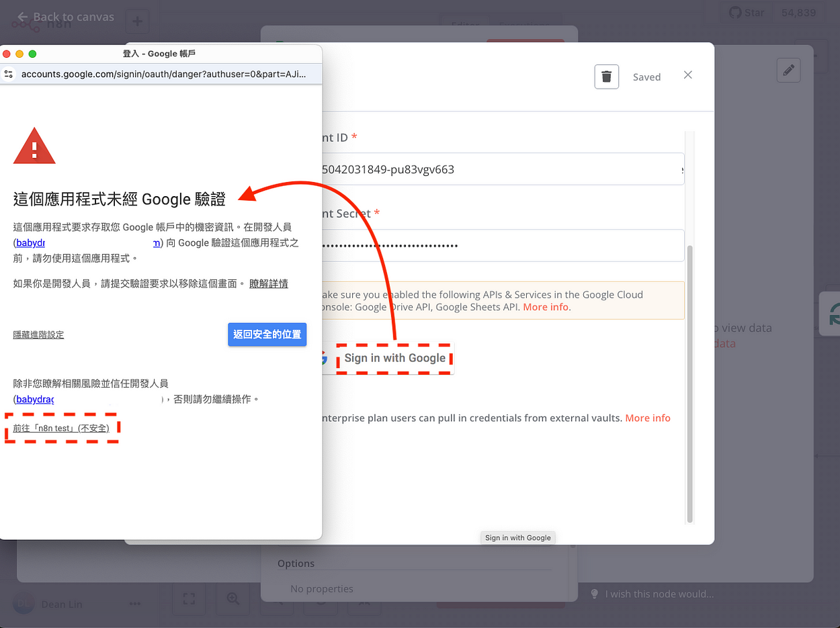
Task: Click the blue 返回安全的位置 button
Action: [x=267, y=334]
